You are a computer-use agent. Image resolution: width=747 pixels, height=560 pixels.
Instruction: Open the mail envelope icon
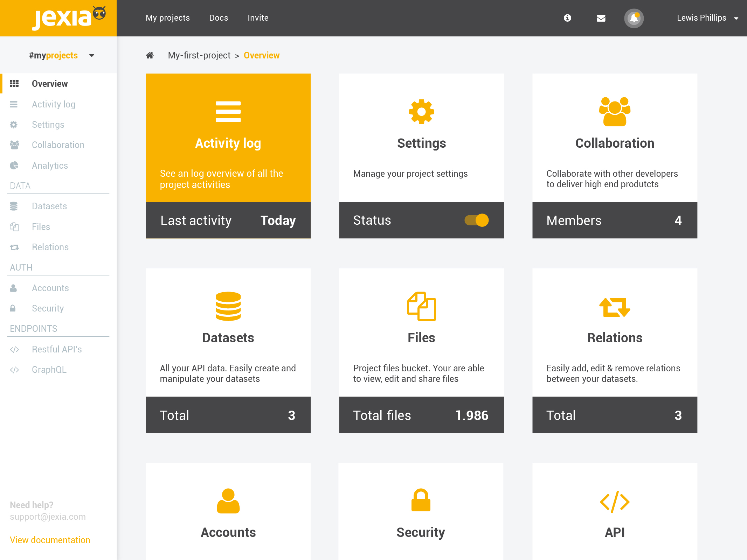[x=601, y=18]
